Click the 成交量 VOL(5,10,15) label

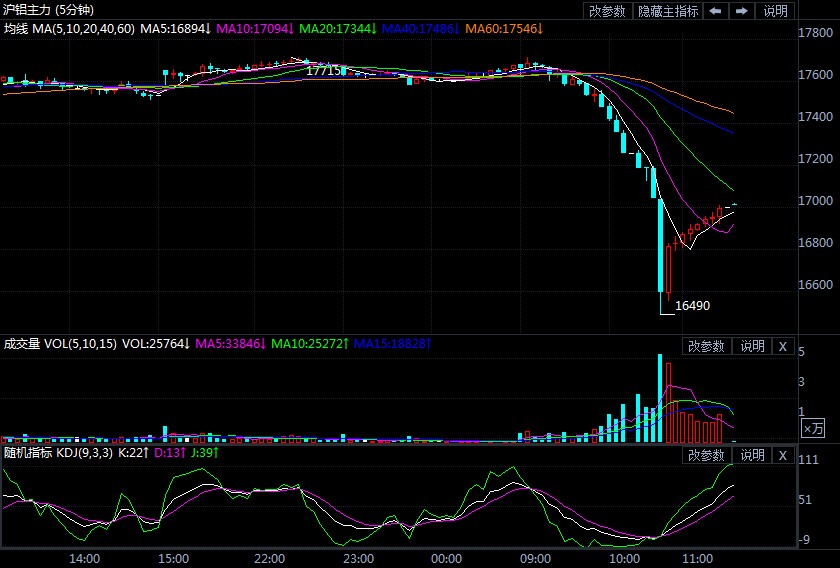(60, 343)
